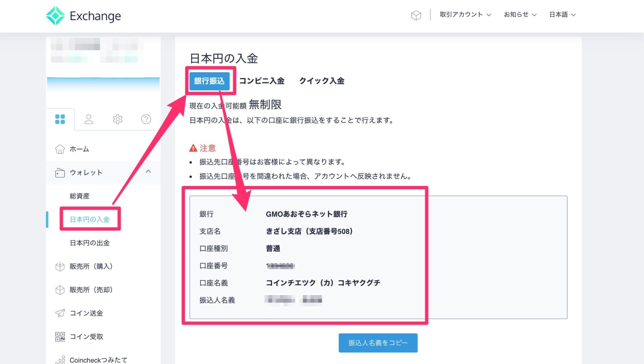
Task: Open ウォレット menu item
Action: 103,173
